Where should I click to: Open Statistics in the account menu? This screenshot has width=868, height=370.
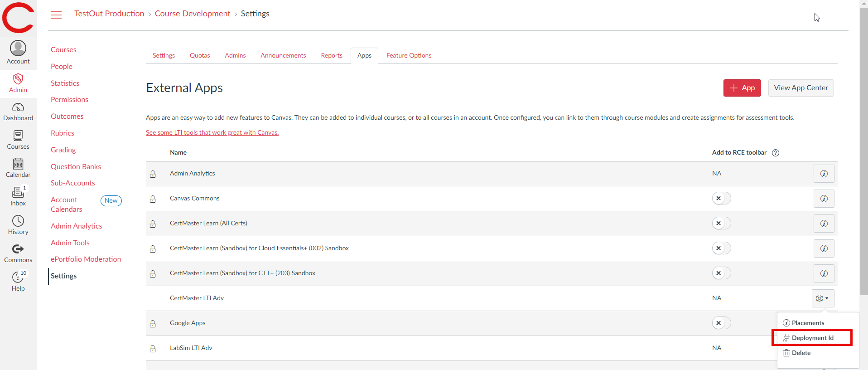pyautogui.click(x=65, y=83)
